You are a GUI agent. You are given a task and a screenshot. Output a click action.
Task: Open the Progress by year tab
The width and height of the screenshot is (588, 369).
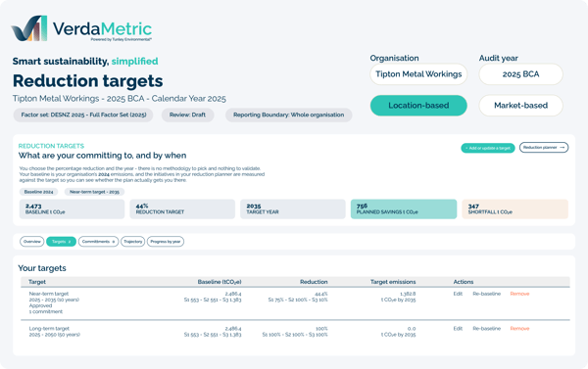click(166, 242)
